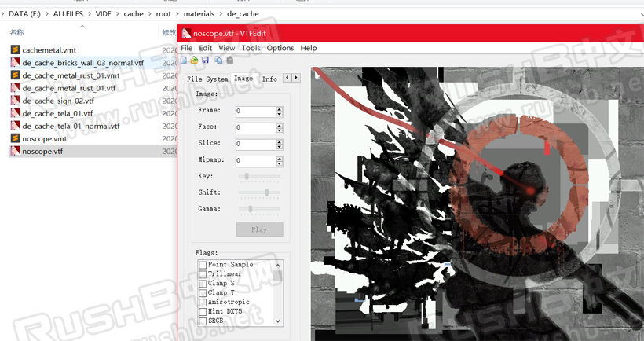Click the Save floppy disk icon
Screen dimensions: 644x341
point(205,60)
